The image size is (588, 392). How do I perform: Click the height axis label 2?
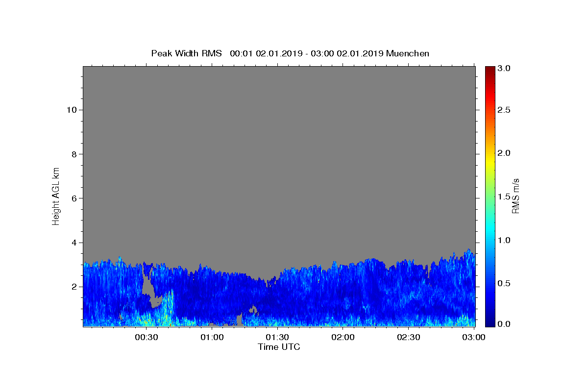point(74,287)
